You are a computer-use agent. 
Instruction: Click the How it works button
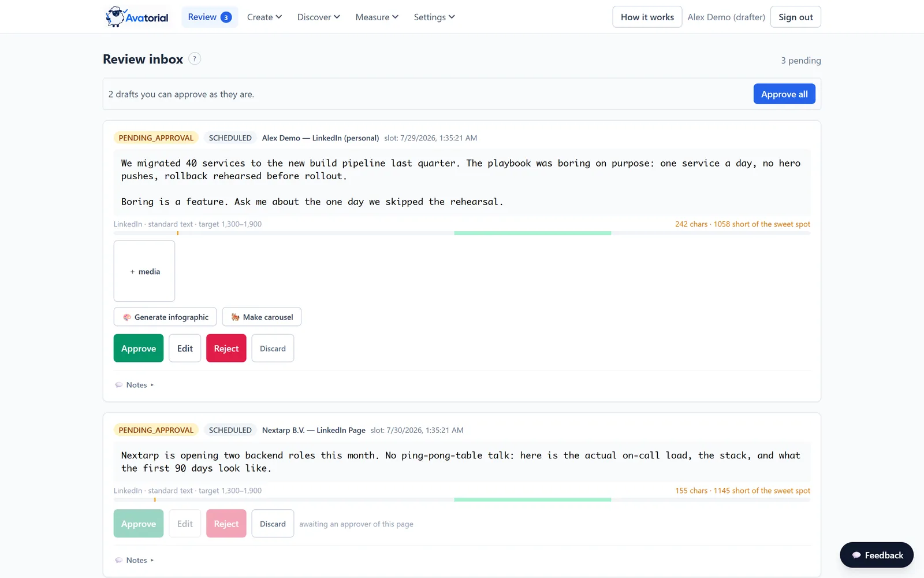pyautogui.click(x=647, y=17)
